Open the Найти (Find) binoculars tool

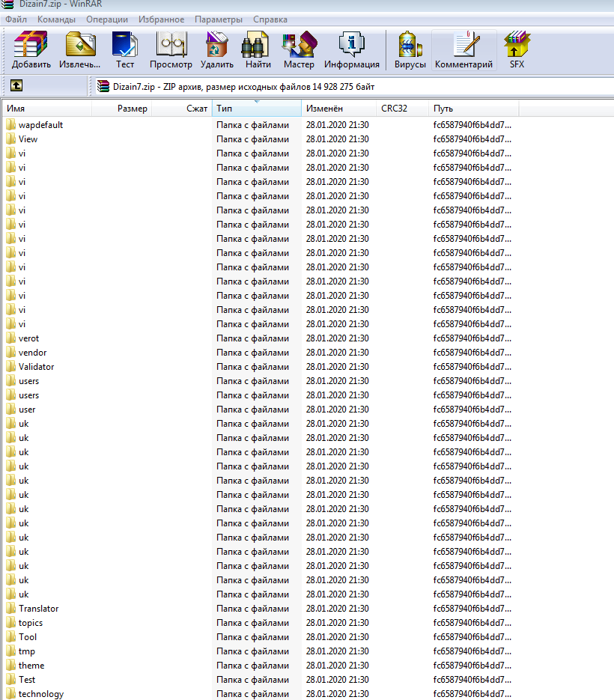click(x=258, y=50)
